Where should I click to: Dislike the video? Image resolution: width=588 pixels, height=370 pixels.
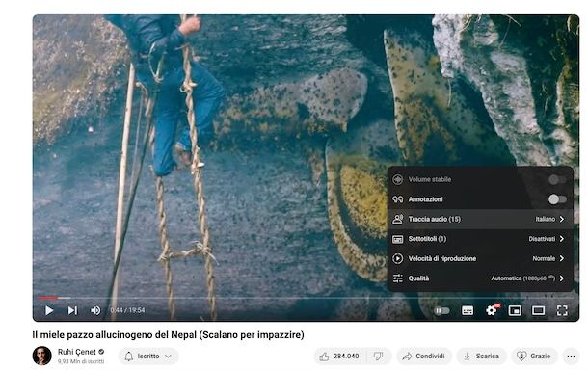tap(379, 357)
